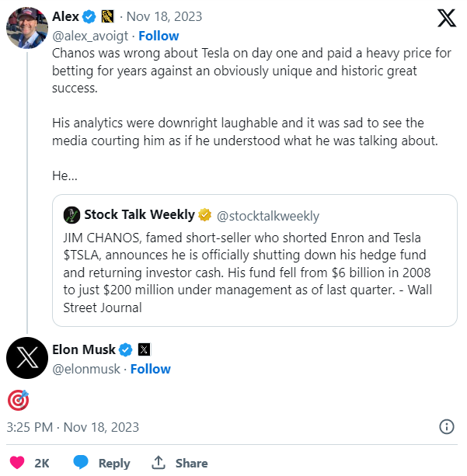Click Alex's blue verified checkmark badge

(x=89, y=17)
